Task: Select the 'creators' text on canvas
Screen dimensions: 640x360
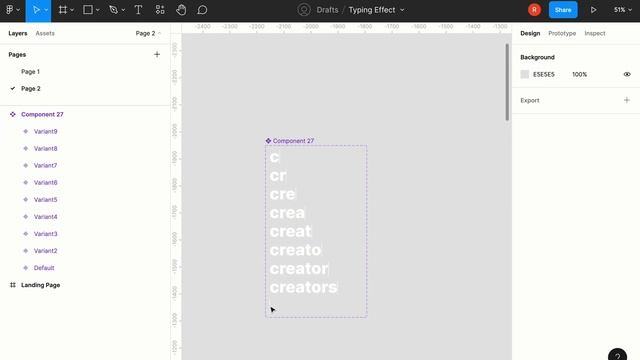Action: point(304,287)
